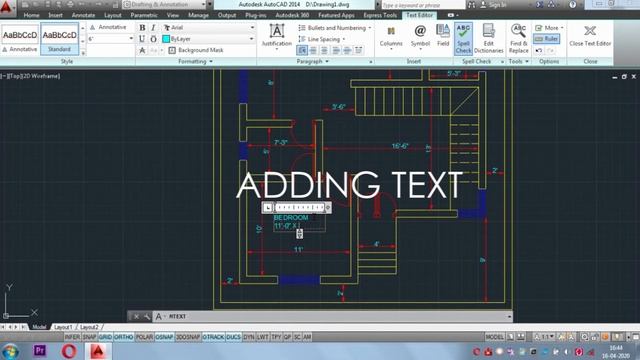Screen dimensions: 640x360
Task: Switch to the Layout1 tab
Action: [63, 327]
